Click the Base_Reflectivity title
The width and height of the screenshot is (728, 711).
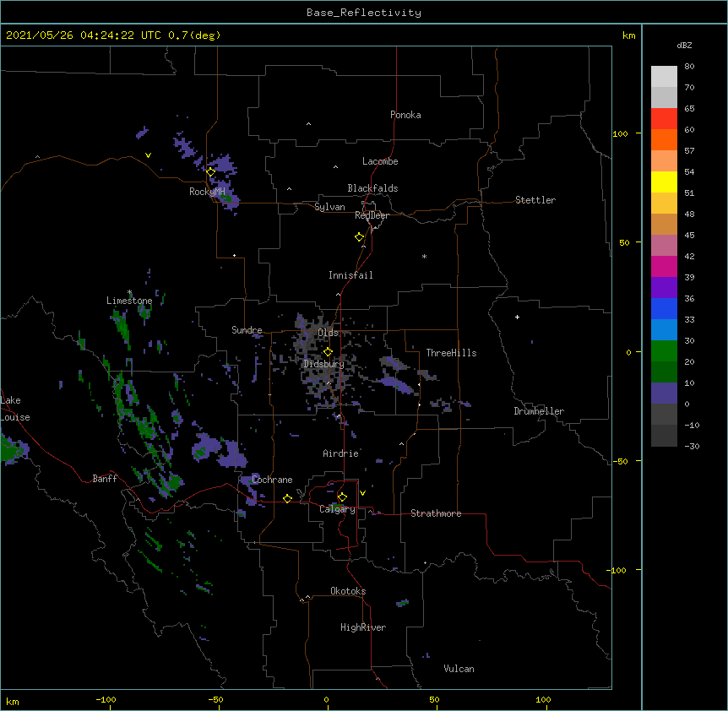pyautogui.click(x=364, y=13)
